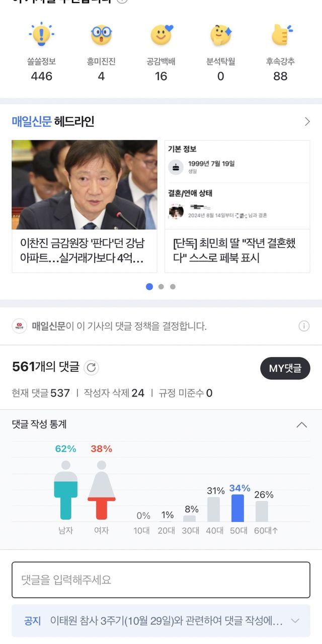322x644 pixels.
Task: Open the MY댓글 button
Action: click(x=285, y=368)
